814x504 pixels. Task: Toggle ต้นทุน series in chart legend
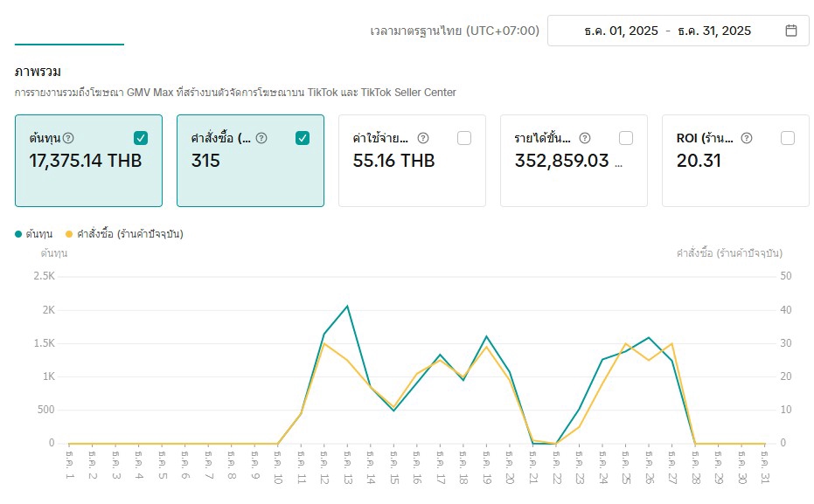pyautogui.click(x=33, y=234)
